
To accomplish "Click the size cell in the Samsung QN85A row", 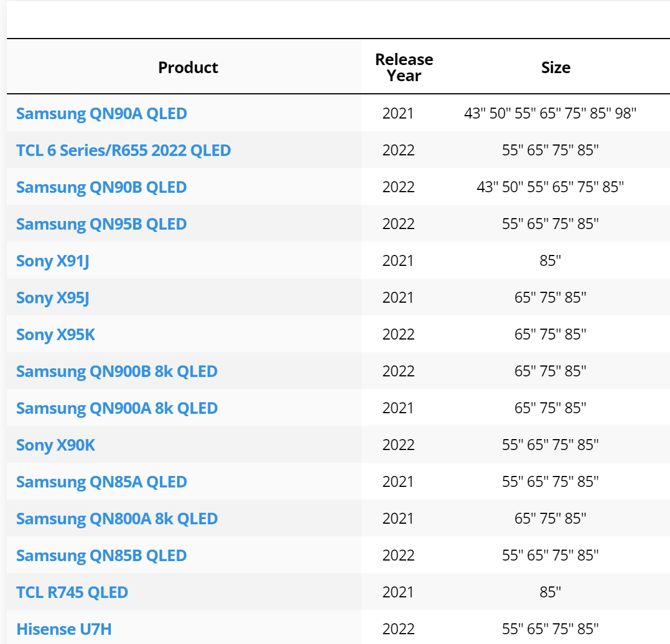I will (550, 482).
